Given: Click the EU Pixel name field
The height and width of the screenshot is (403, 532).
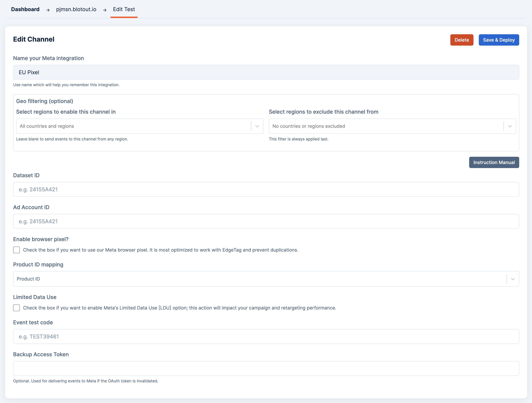Looking at the screenshot, I should click(266, 72).
